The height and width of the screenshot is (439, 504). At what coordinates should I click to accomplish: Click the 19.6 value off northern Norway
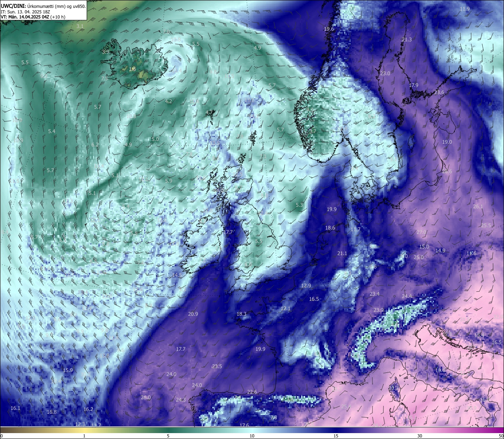pos(329,29)
